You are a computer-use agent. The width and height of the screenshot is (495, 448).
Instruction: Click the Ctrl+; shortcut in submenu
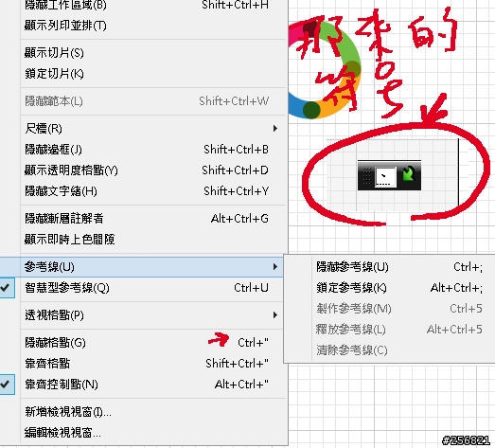click(x=468, y=267)
